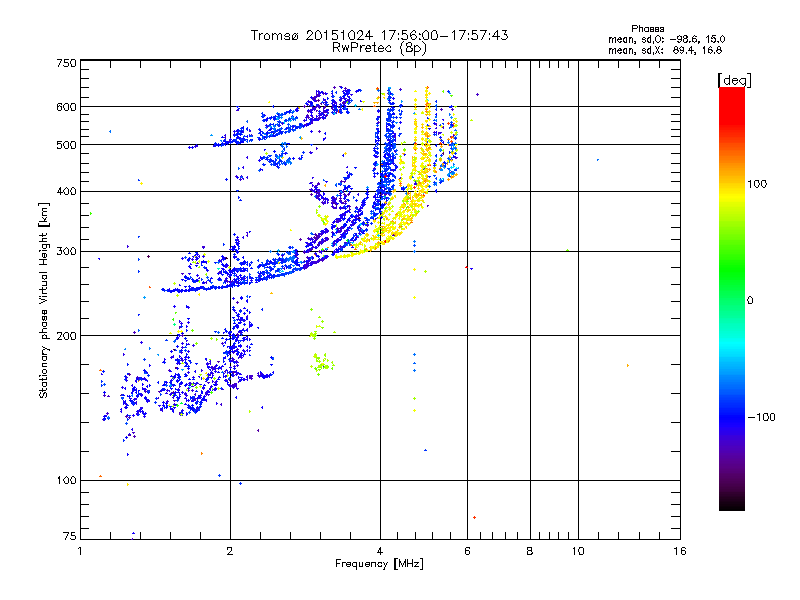Click the y-axis label "400"
The width and height of the screenshot is (800, 600).
(66, 192)
